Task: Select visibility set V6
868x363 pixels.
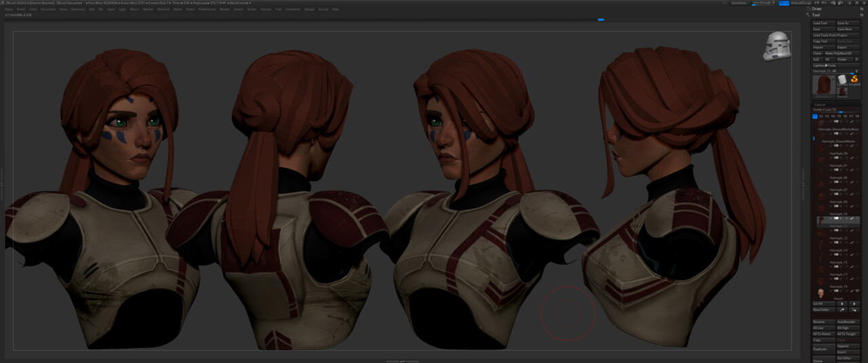Action: 845,116
